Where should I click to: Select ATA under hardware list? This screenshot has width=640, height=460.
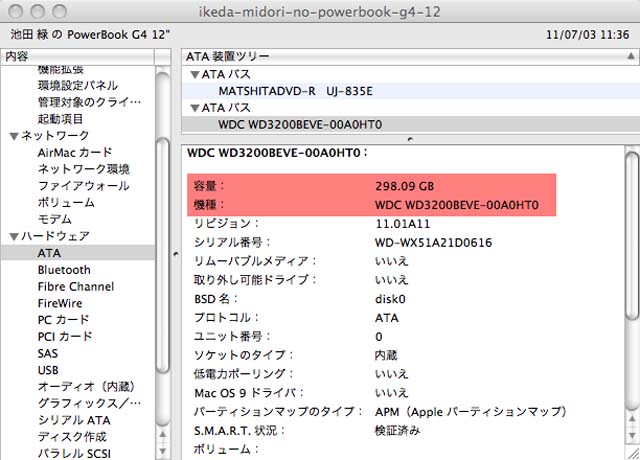(x=78, y=253)
